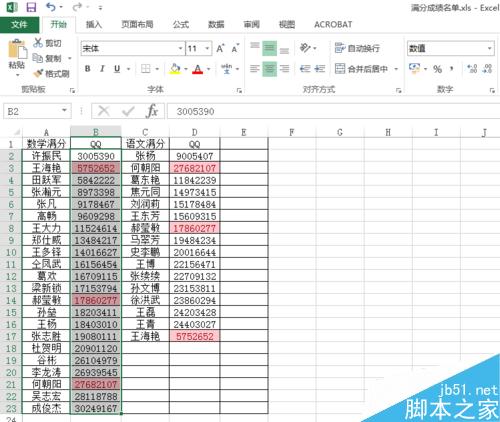Open the number format dropdown 数值

click(489, 48)
